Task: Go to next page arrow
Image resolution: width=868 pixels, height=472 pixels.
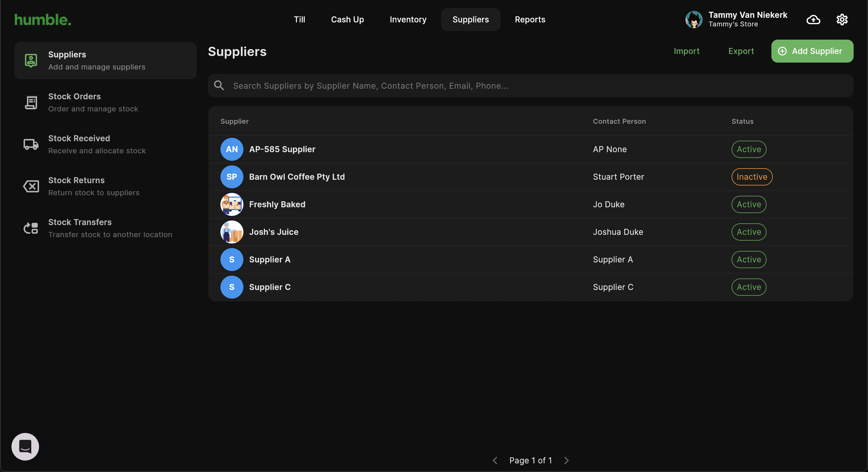Action: (566, 461)
